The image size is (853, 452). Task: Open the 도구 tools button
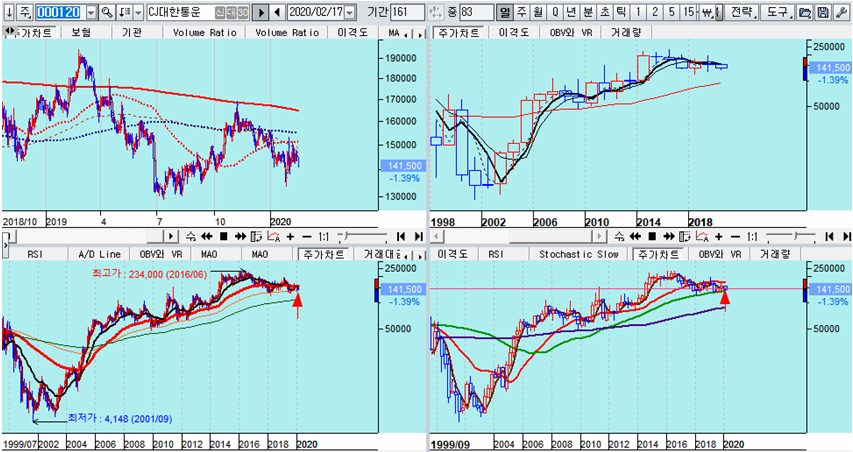click(x=778, y=12)
